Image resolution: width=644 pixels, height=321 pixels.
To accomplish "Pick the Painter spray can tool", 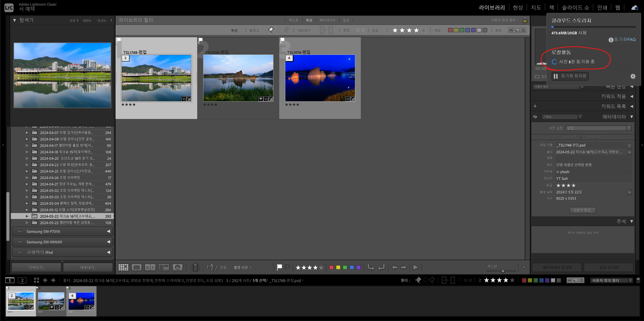I will (x=195, y=267).
